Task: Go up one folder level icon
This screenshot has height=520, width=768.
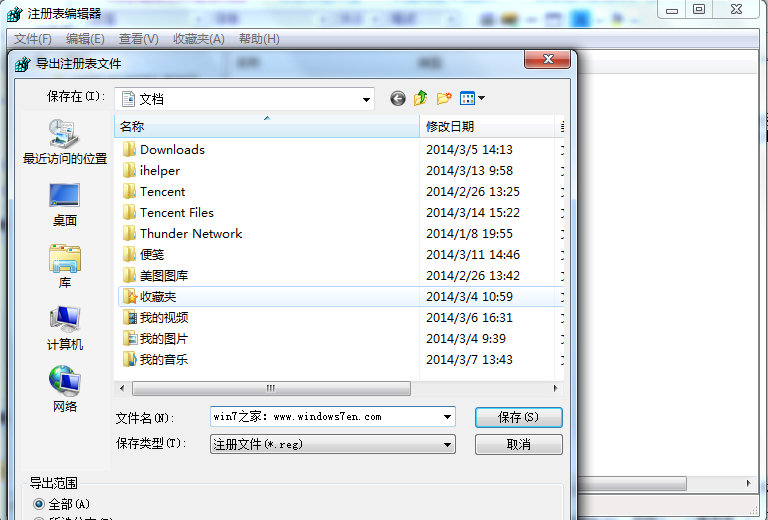Action: click(x=421, y=98)
